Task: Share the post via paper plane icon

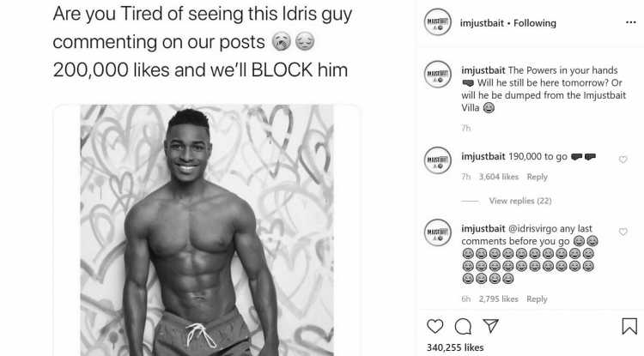Action: point(491,326)
